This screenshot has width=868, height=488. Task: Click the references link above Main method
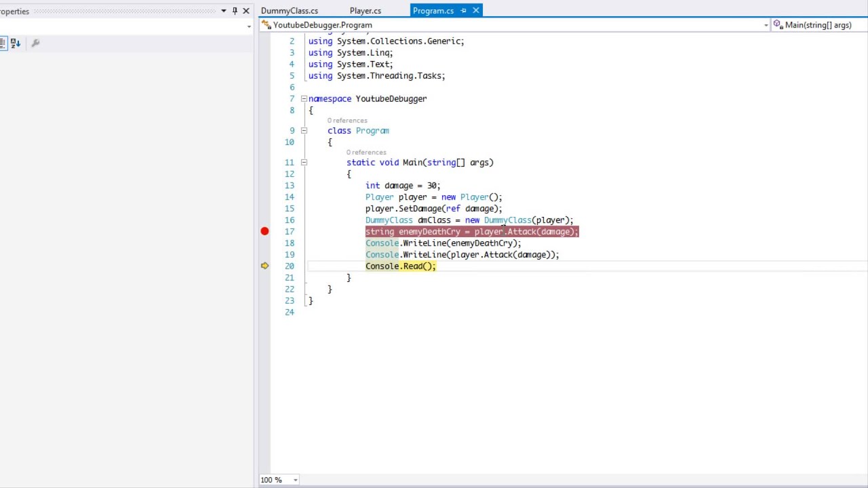[x=366, y=152]
